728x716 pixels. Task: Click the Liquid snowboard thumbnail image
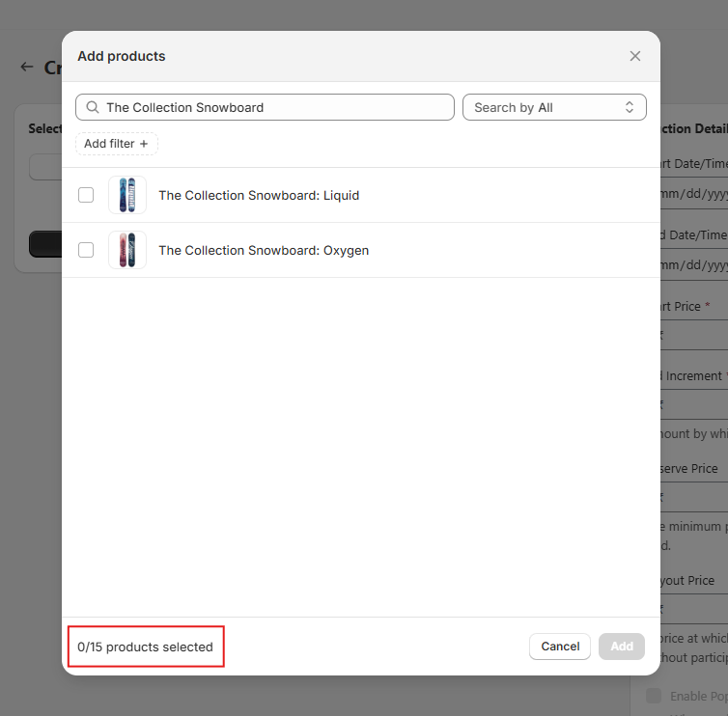pyautogui.click(x=127, y=195)
